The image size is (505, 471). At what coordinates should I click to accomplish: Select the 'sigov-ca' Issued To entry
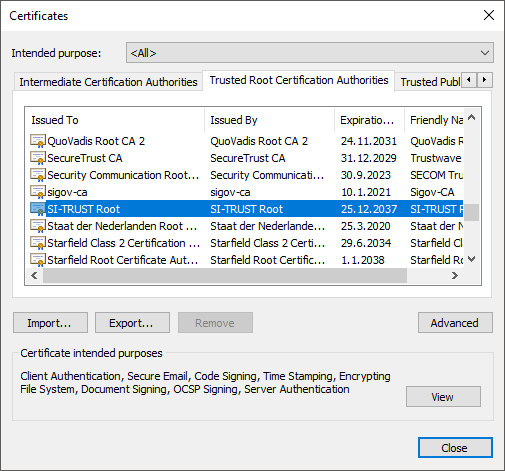pos(67,192)
